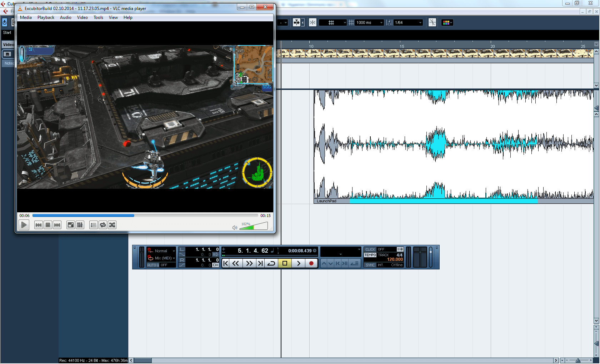This screenshot has height=364, width=600.
Task: Click the yellow Stop button in transport
Action: click(x=285, y=263)
